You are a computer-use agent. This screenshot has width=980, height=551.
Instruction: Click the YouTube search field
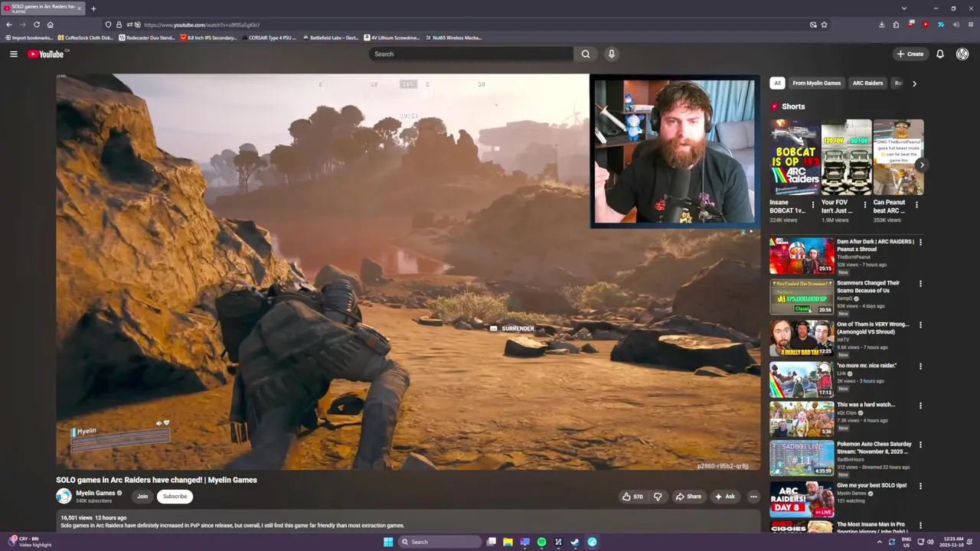(471, 54)
